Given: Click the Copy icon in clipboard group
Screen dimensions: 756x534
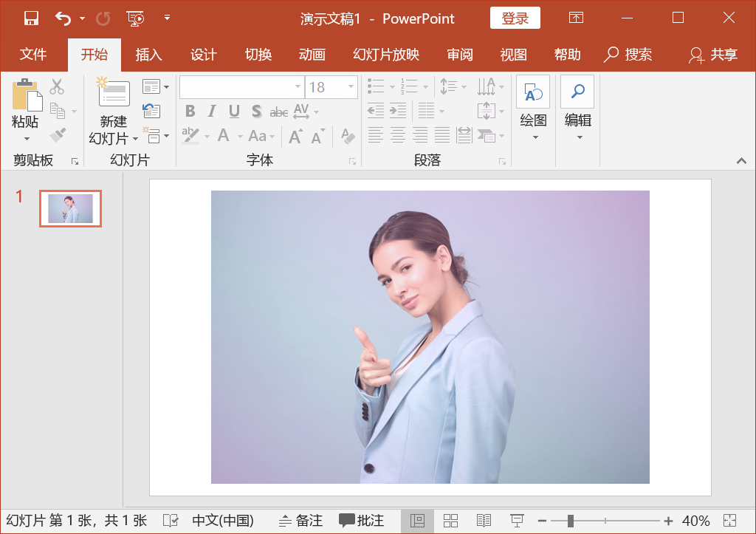Looking at the screenshot, I should 58,111.
